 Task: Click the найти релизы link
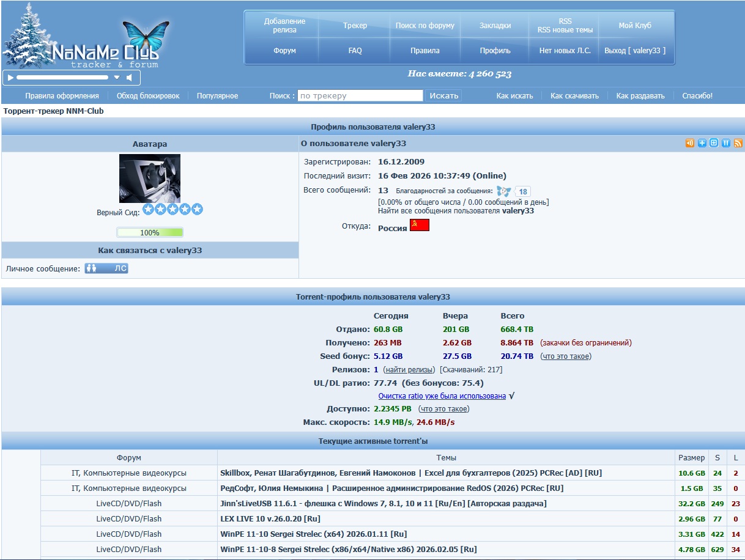409,370
